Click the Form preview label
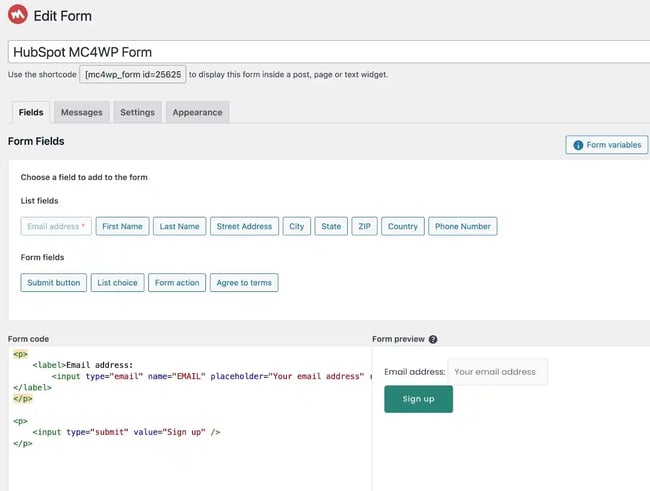Image resolution: width=650 pixels, height=491 pixels. 398,339
